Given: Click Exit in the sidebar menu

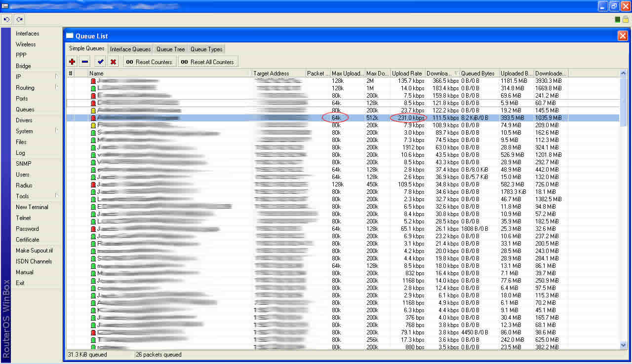Looking at the screenshot, I should (x=20, y=283).
